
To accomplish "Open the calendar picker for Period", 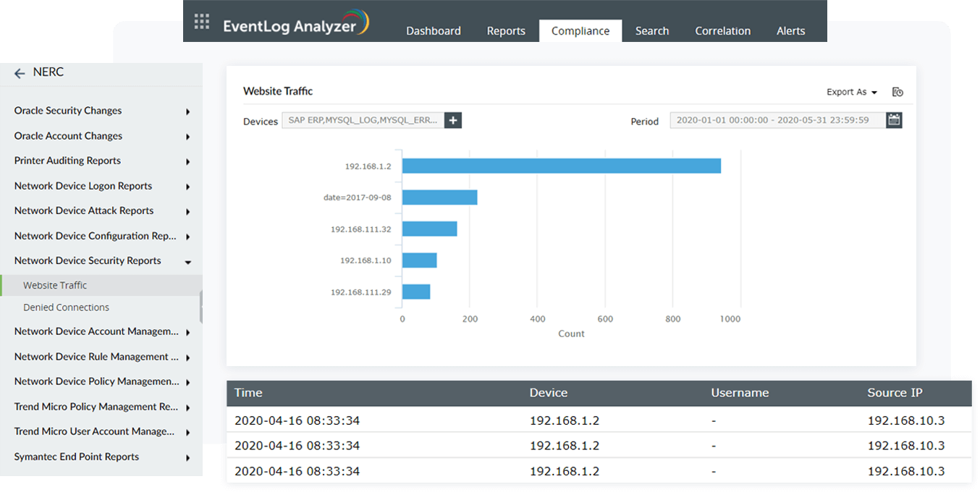I will point(894,121).
